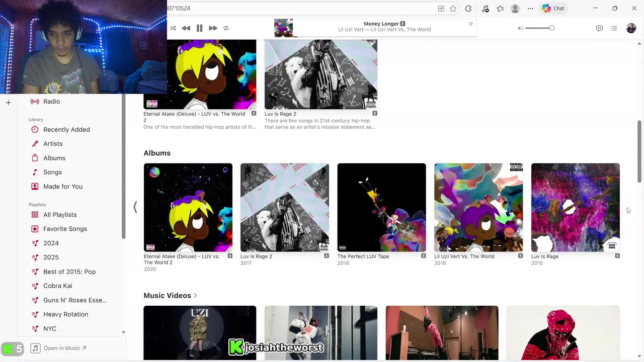Mute using the speaker icon

pyautogui.click(x=520, y=28)
